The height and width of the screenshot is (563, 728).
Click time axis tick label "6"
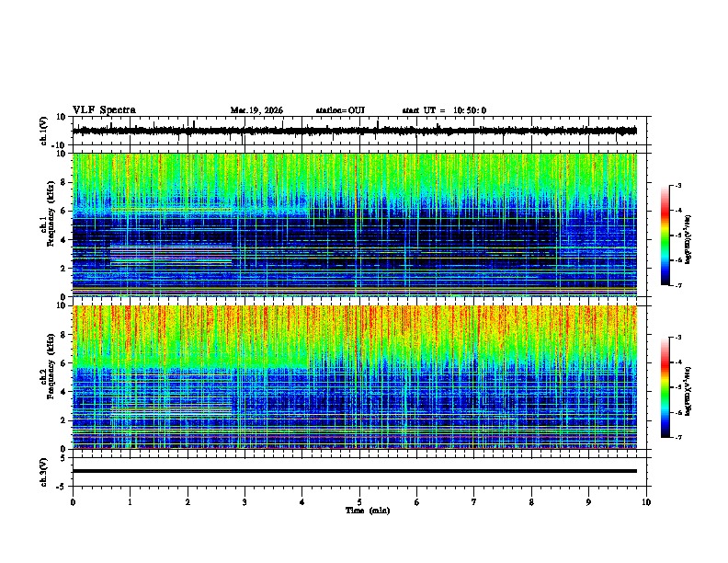pos(417,502)
